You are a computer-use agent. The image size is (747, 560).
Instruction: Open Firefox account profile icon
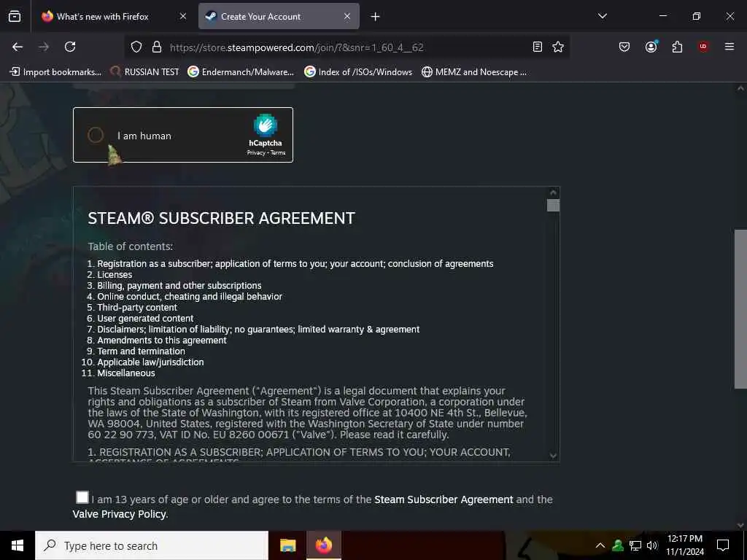(x=651, y=47)
